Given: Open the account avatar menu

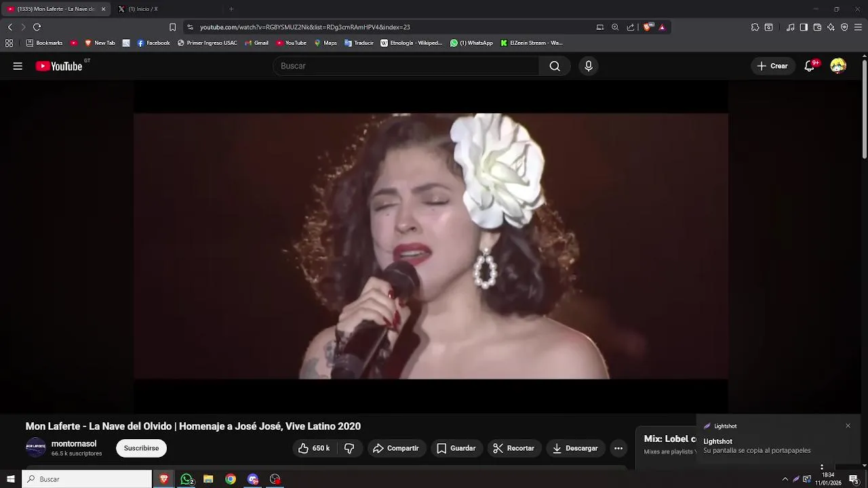Looking at the screenshot, I should click(x=838, y=66).
